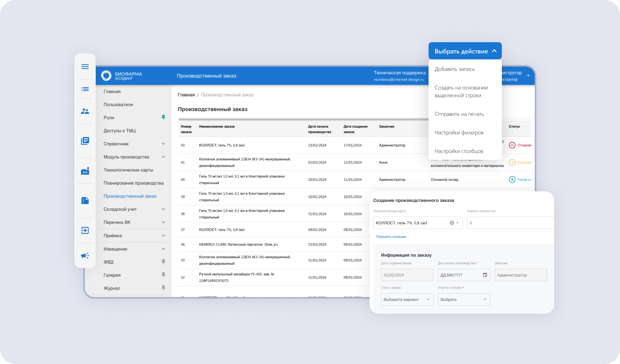The width and height of the screenshot is (620, 364).
Task: Click the login arrow icon in sidebar
Action: (85, 230)
